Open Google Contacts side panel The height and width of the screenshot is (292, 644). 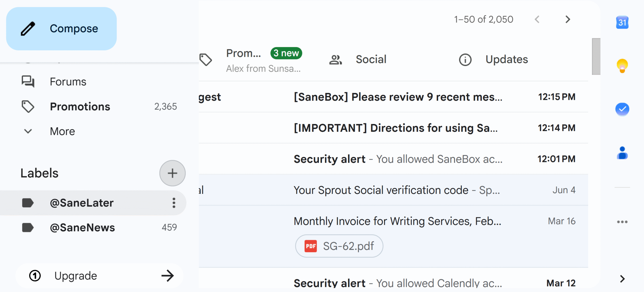tap(622, 153)
